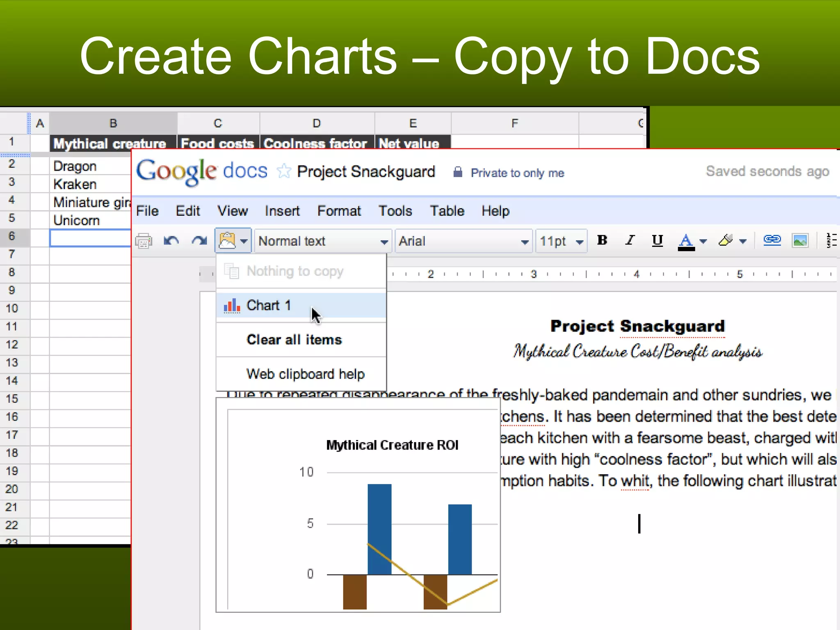Click the Chart 1 bar chart icon
This screenshot has height=630, width=840.
pos(232,306)
